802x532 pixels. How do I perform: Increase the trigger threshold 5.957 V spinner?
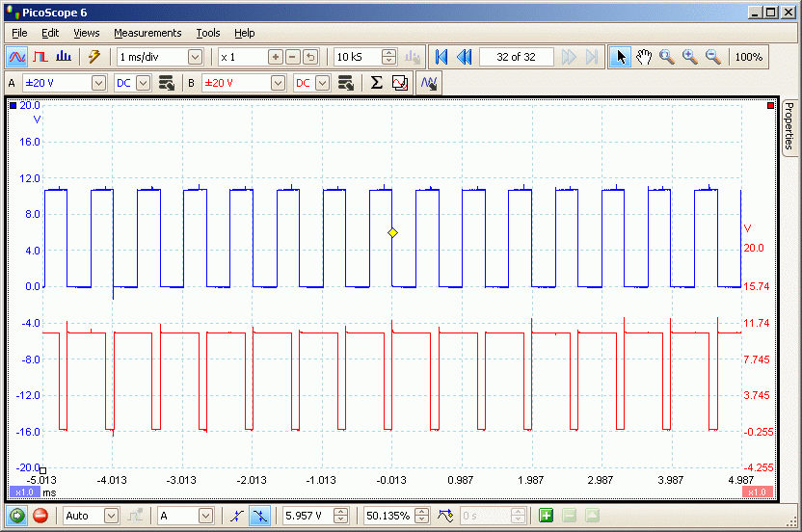341,512
